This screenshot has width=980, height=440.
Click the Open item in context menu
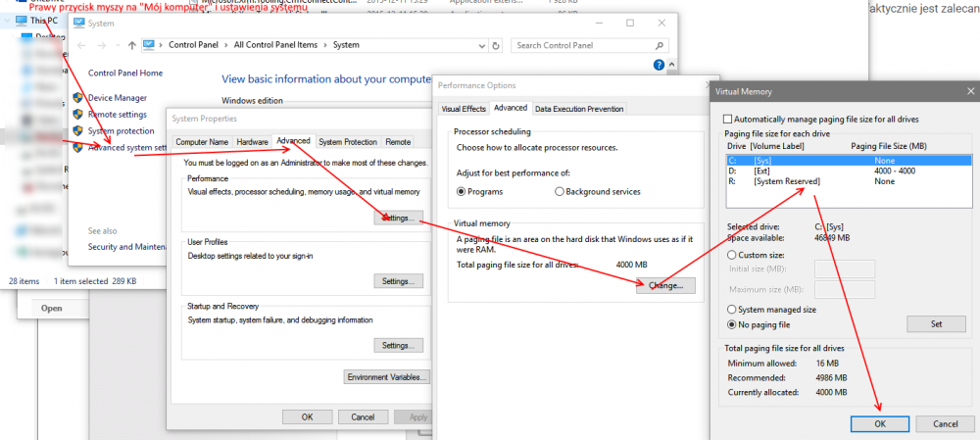point(51,308)
